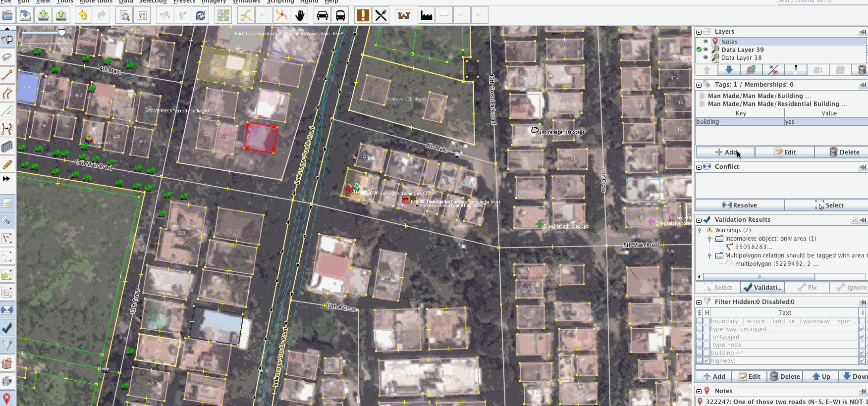This screenshot has height=406, width=868.
Task: Collapse the Validation Results panel
Action: click(699, 220)
